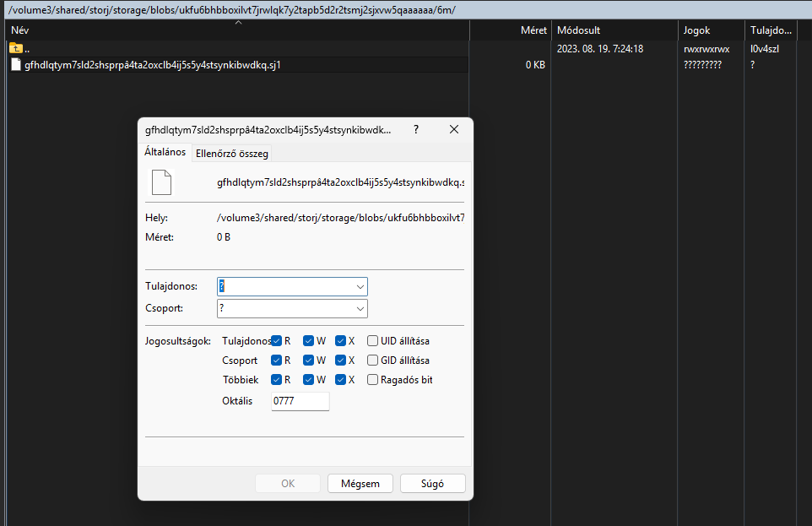Toggle Többiek execute (X) checkbox
812x526 pixels.
pos(340,380)
